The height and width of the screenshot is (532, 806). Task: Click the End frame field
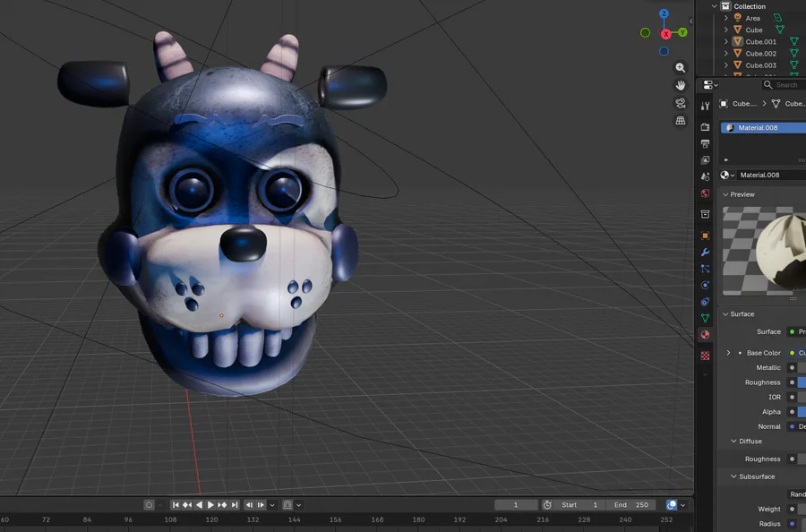pyautogui.click(x=631, y=505)
